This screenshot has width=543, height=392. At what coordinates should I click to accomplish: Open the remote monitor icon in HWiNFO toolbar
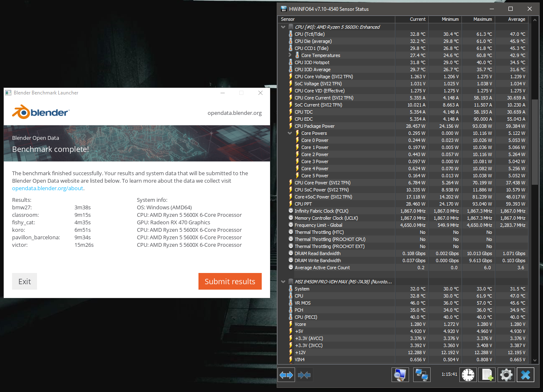click(x=400, y=375)
